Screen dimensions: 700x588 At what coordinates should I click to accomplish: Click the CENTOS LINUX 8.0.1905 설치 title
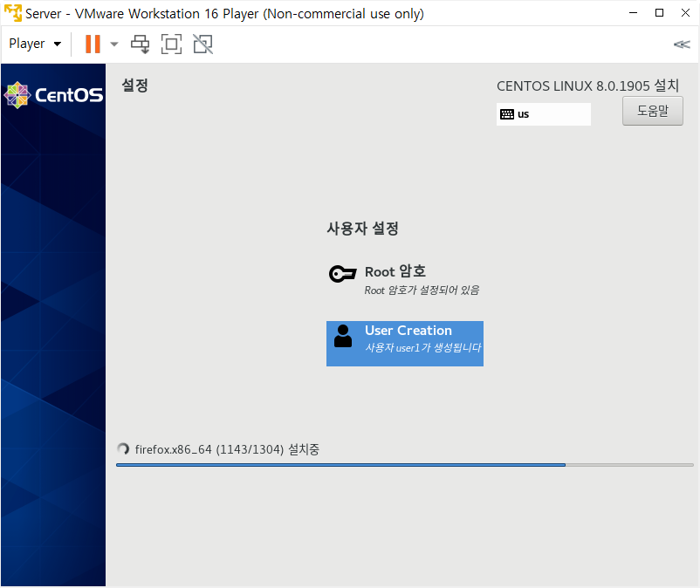click(x=588, y=85)
